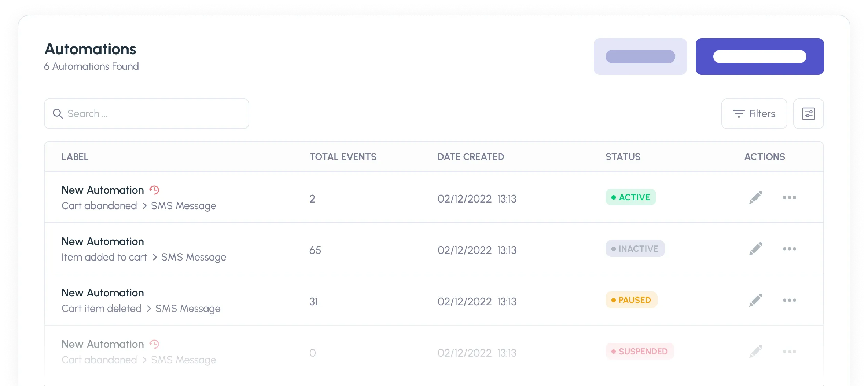This screenshot has height=386, width=868.
Task: Open the column settings sliders icon
Action: point(808,114)
